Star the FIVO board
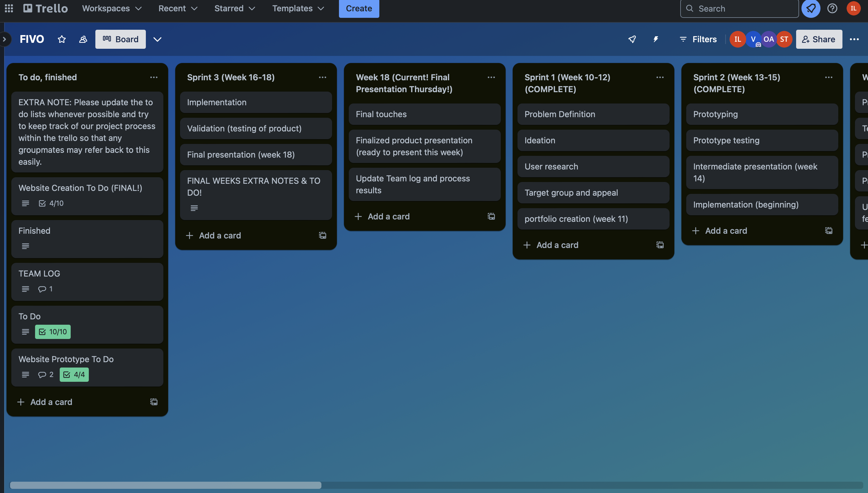The image size is (868, 493). (61, 39)
